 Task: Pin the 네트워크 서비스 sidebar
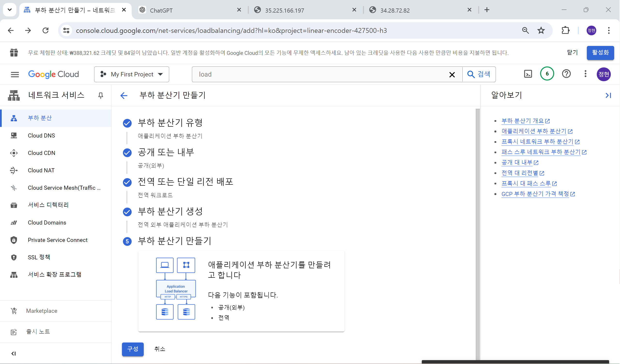tap(100, 95)
